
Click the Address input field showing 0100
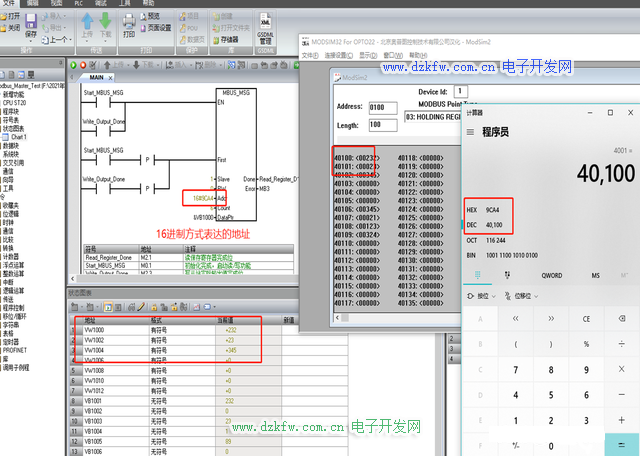[x=382, y=107]
